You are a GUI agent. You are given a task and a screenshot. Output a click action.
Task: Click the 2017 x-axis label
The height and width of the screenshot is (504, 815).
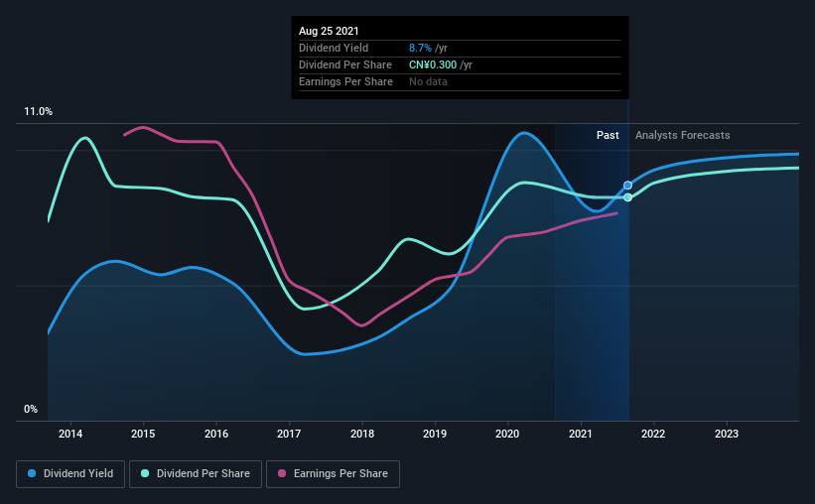[289, 434]
